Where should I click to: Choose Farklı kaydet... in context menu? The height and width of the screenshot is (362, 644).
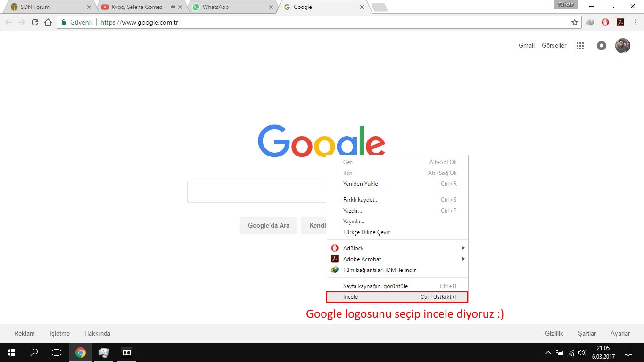[397, 200]
